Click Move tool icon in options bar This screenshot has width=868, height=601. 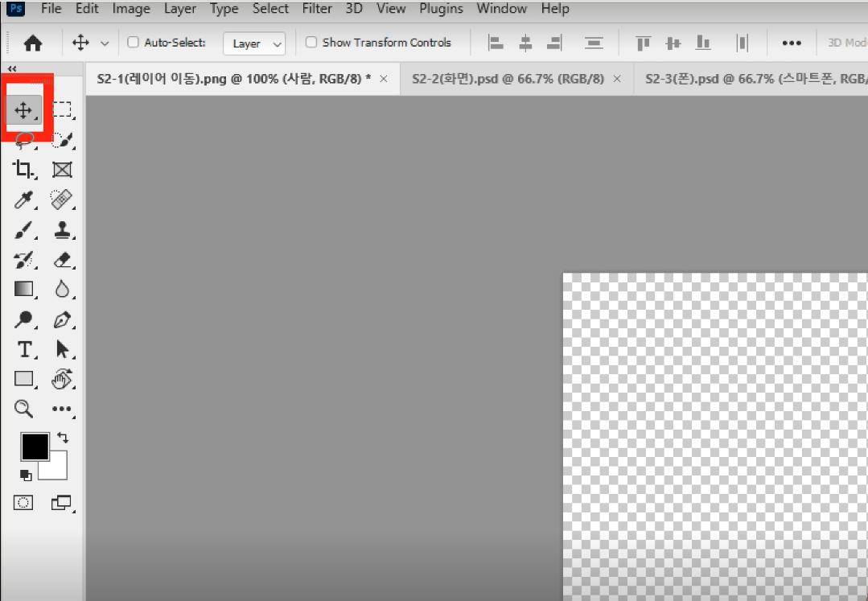coord(80,43)
